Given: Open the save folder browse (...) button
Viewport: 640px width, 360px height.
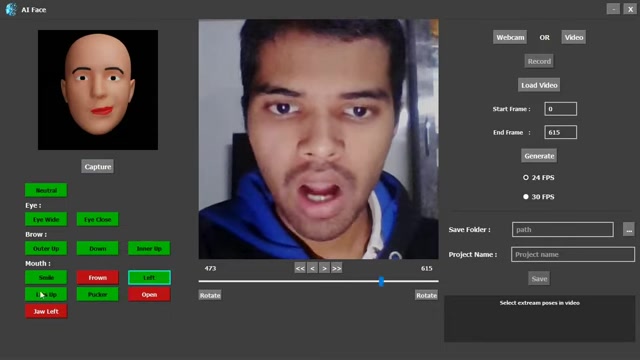Looking at the screenshot, I should tap(629, 229).
